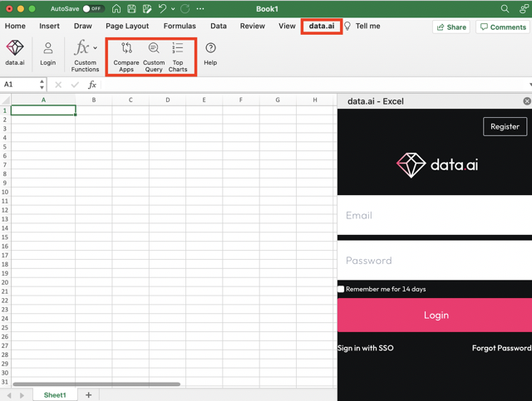Click the formula bar input area
The width and height of the screenshot is (532, 401).
[314, 85]
